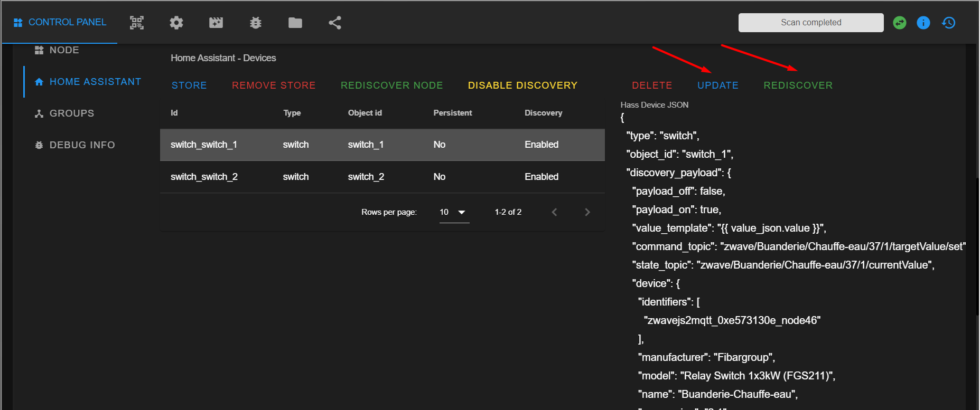980x410 pixels.
Task: Select the switch_switch_1 row
Action: click(x=382, y=145)
